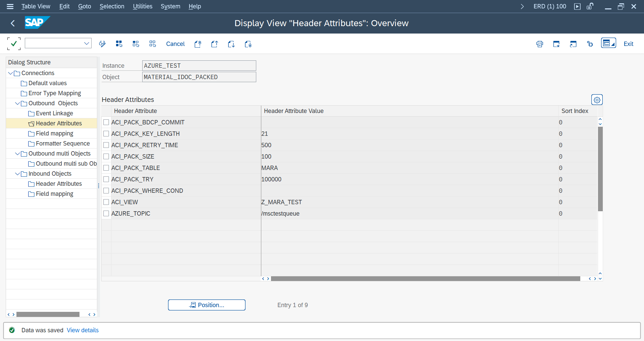Check the ACI_PACK_TRY row checkbox
This screenshot has height=341, width=644.
tap(106, 179)
